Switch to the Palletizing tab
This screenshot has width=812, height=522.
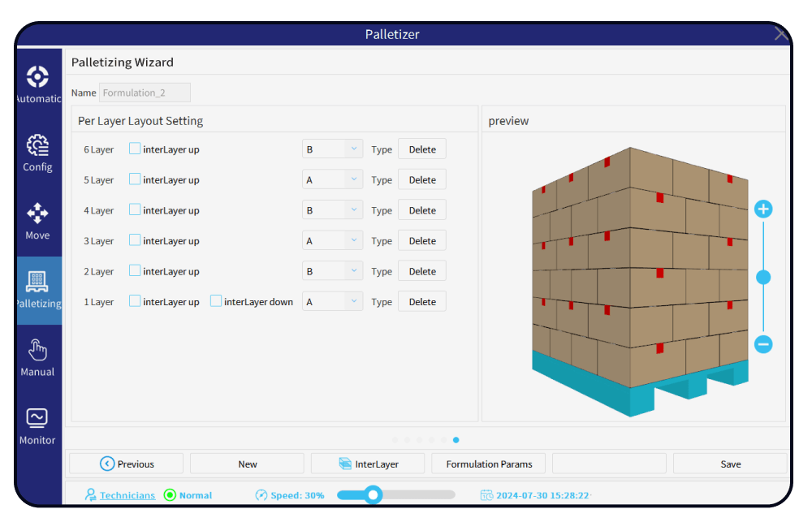(x=37, y=290)
